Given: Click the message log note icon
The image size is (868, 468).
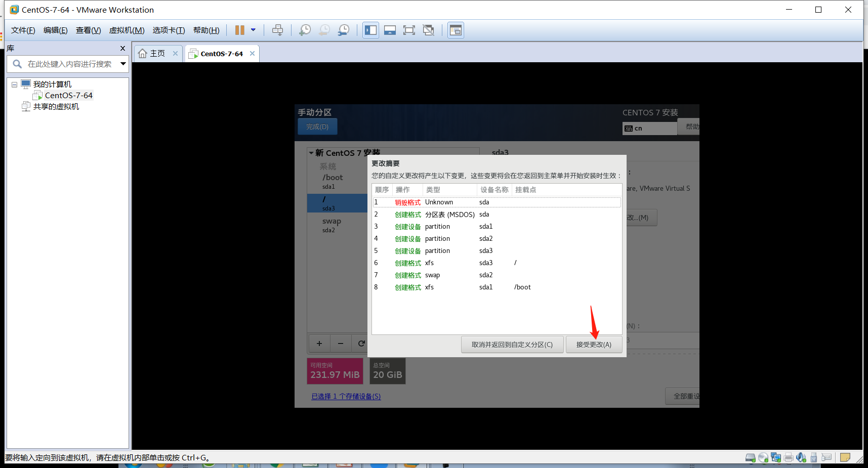Looking at the screenshot, I should coord(845,457).
